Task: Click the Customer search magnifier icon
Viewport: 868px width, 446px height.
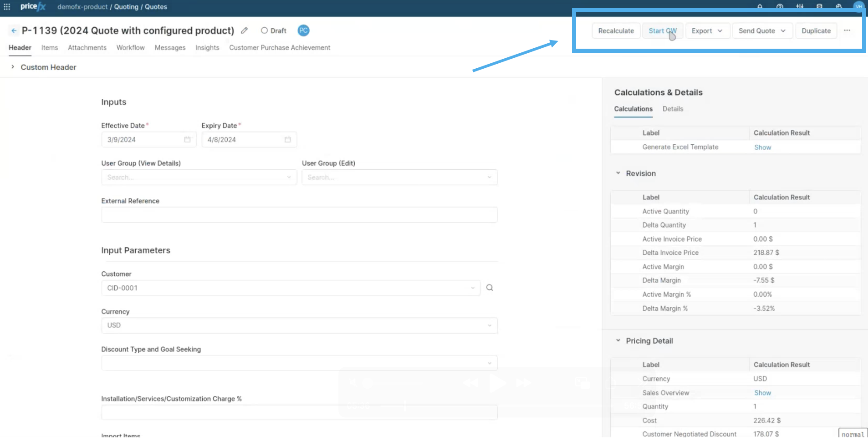Action: pos(490,288)
